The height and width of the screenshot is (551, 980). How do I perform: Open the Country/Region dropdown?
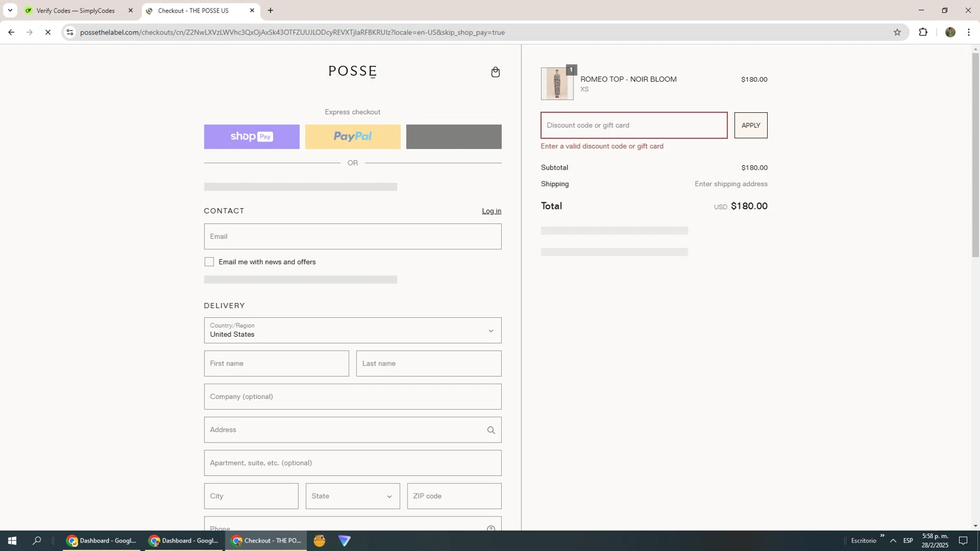pyautogui.click(x=353, y=330)
